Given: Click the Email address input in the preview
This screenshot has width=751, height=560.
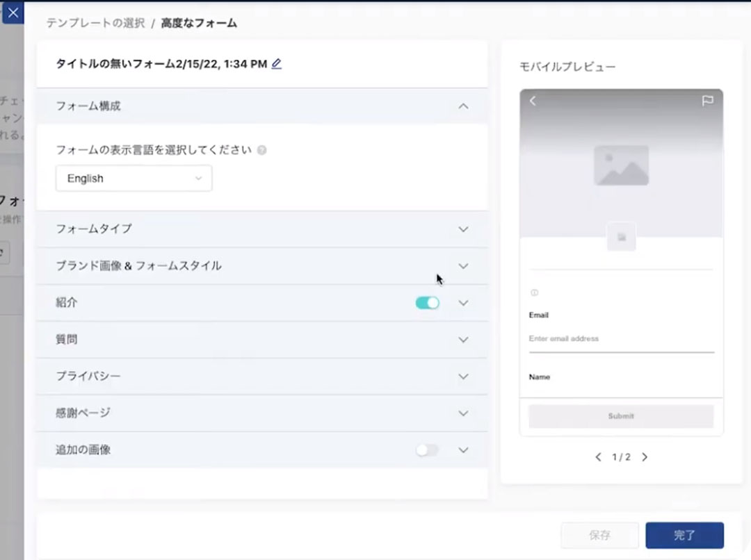Looking at the screenshot, I should tap(620, 338).
